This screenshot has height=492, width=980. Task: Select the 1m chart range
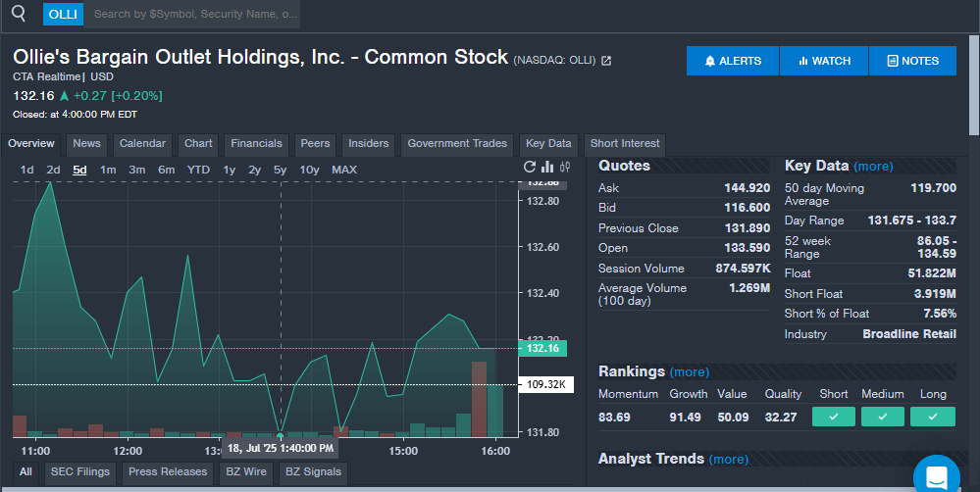coord(108,170)
